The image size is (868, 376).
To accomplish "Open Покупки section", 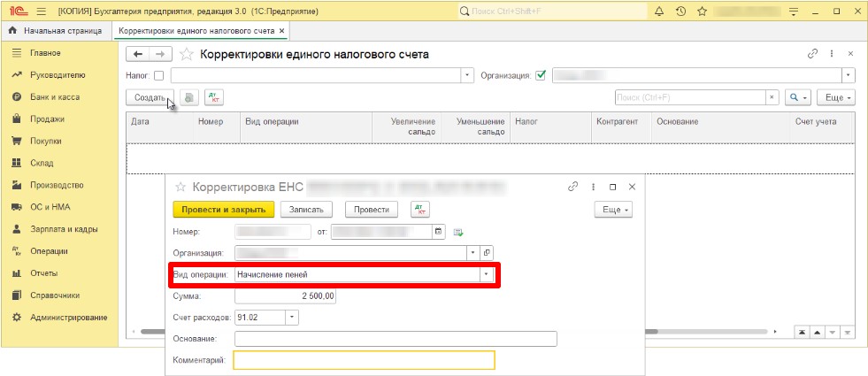I will tap(45, 142).
